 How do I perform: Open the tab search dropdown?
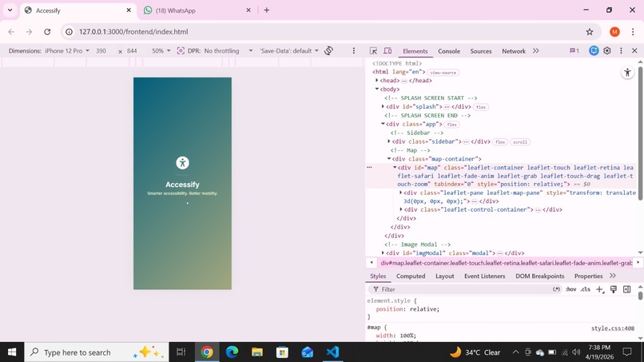(10, 10)
